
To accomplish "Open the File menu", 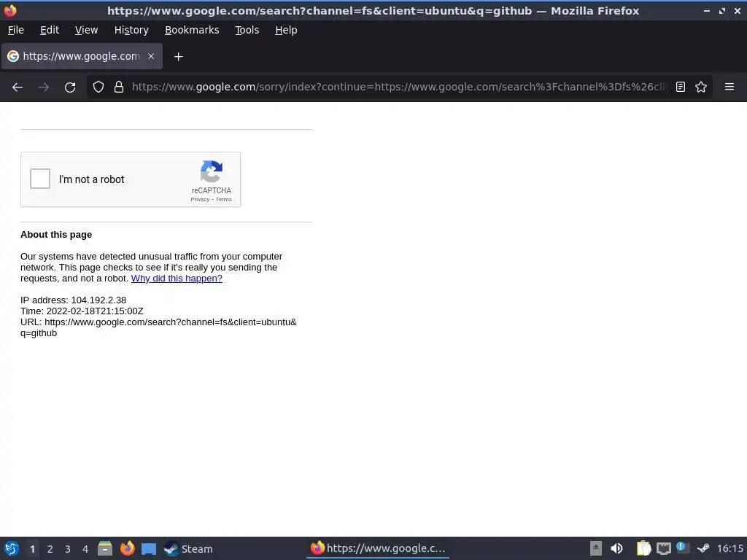I will (x=16, y=30).
